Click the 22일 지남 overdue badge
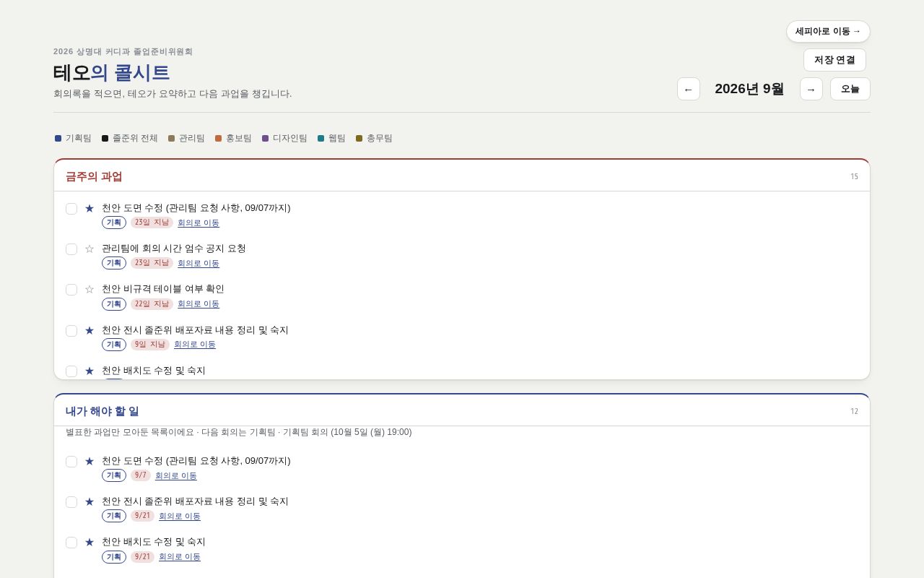The image size is (924, 578). tap(152, 303)
